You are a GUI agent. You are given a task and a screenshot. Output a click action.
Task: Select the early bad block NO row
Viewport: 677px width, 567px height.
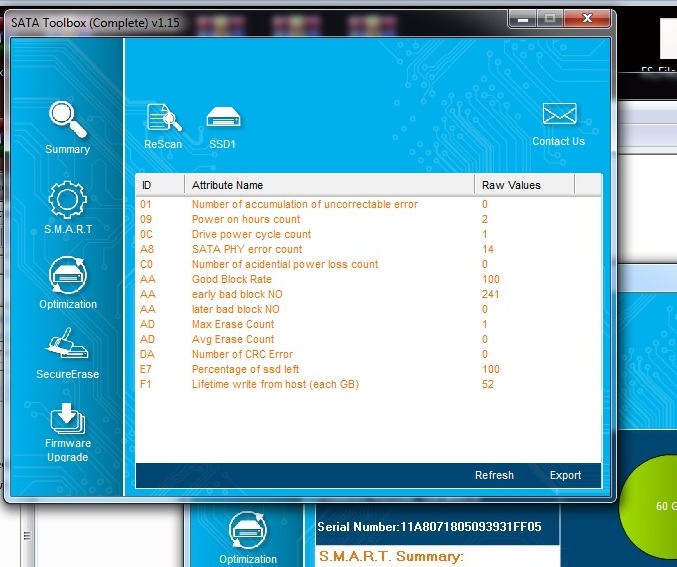(x=368, y=294)
